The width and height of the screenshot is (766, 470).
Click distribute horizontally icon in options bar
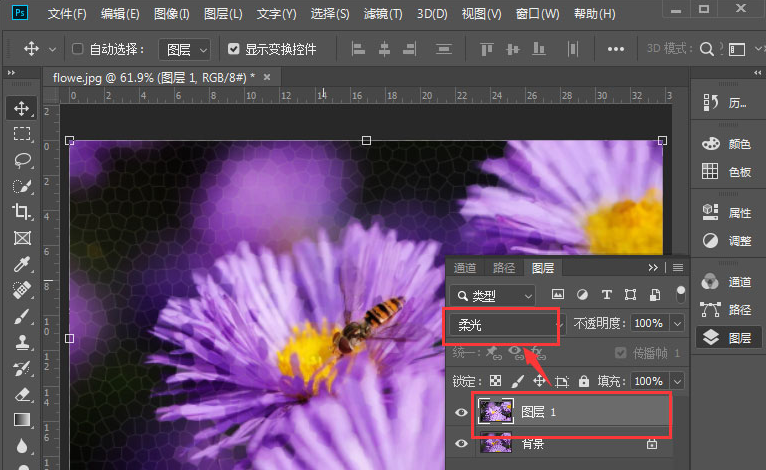(x=573, y=48)
